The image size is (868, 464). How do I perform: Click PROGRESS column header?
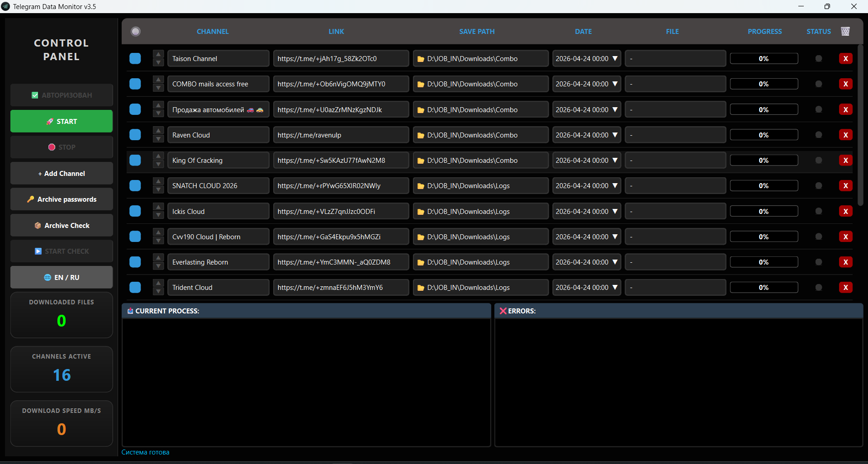click(x=764, y=31)
